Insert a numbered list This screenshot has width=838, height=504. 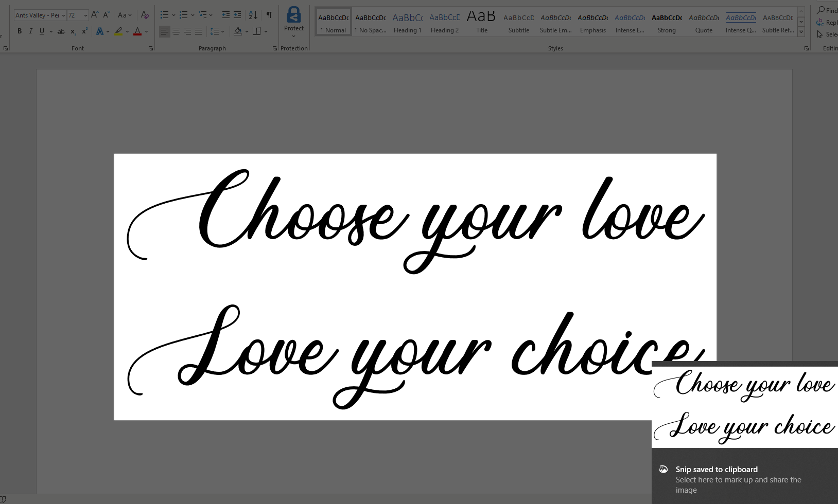pos(183,15)
